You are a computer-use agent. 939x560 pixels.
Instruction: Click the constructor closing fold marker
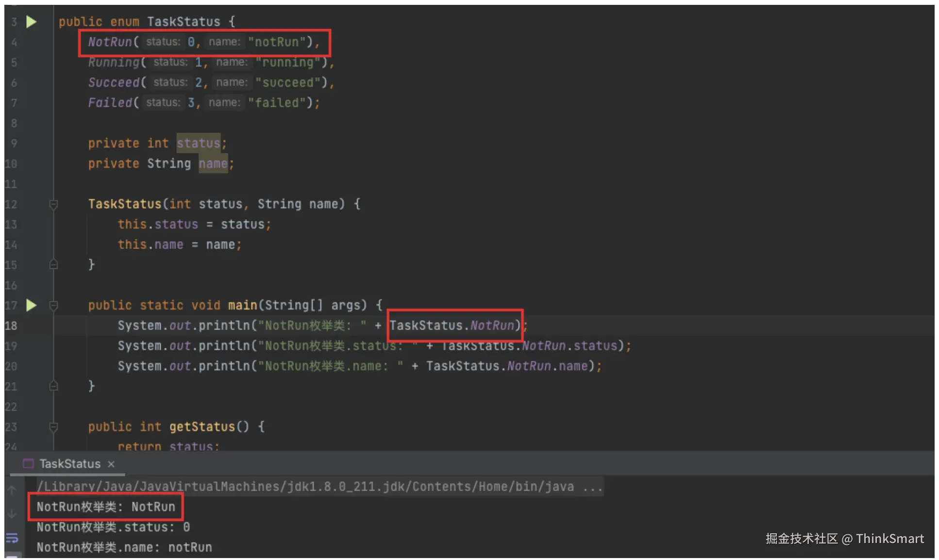pos(54,264)
